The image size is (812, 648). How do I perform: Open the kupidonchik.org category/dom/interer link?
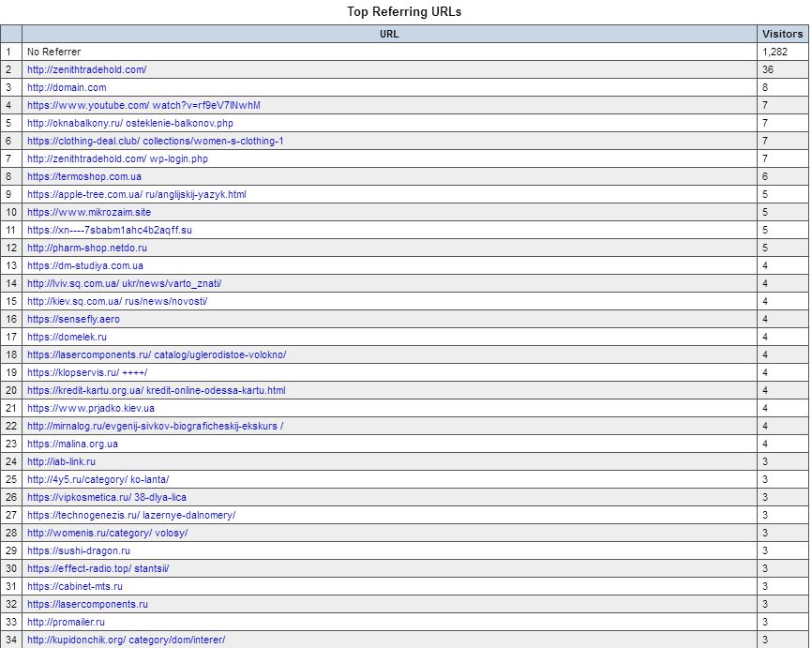pos(127,640)
